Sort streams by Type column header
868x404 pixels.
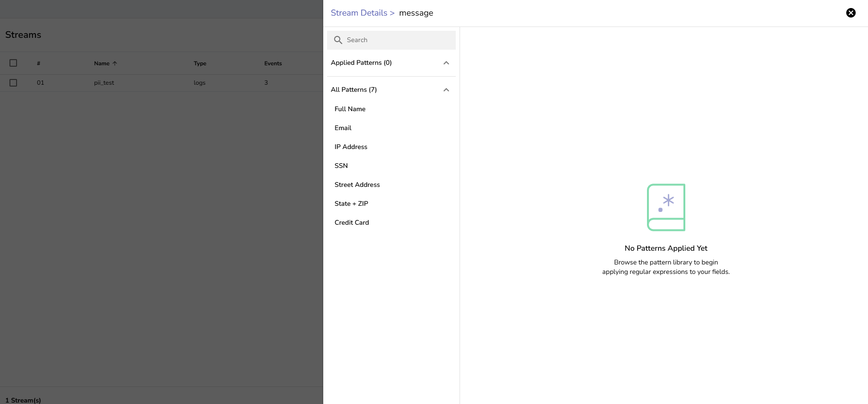(x=200, y=63)
